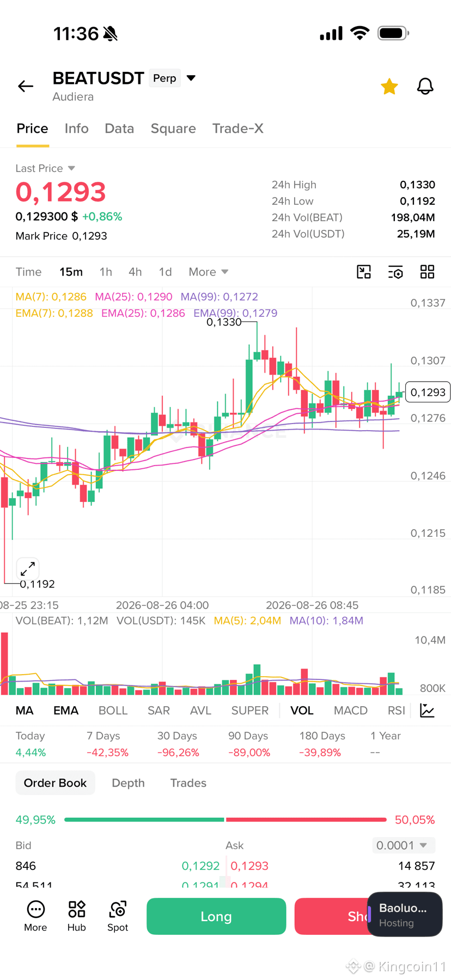This screenshot has width=451, height=980.
Task: Open price alert bell icon
Action: [x=425, y=86]
